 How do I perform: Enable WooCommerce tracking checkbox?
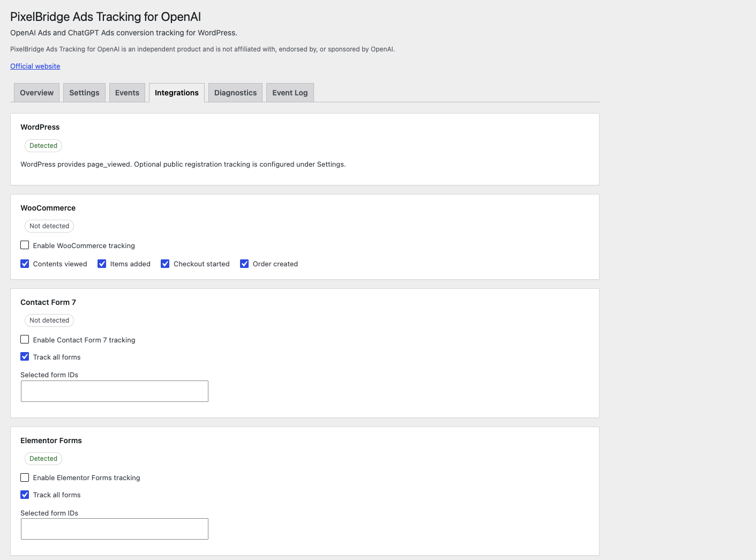[x=25, y=245]
